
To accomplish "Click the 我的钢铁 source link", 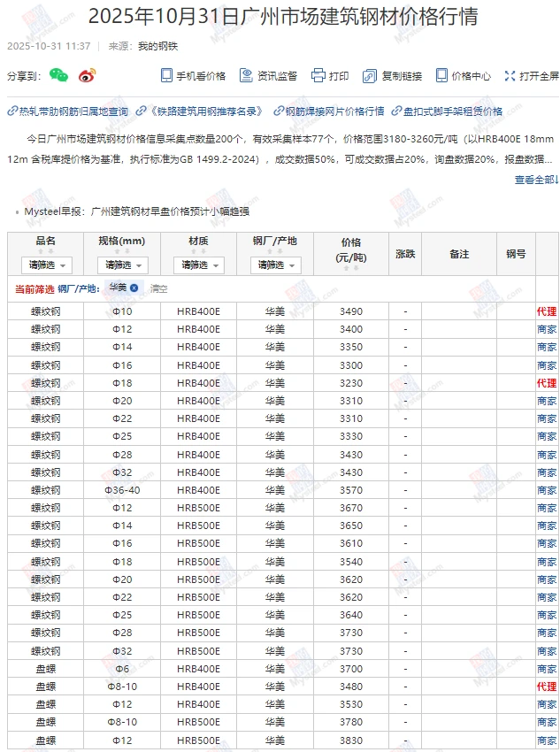I will pyautogui.click(x=157, y=46).
